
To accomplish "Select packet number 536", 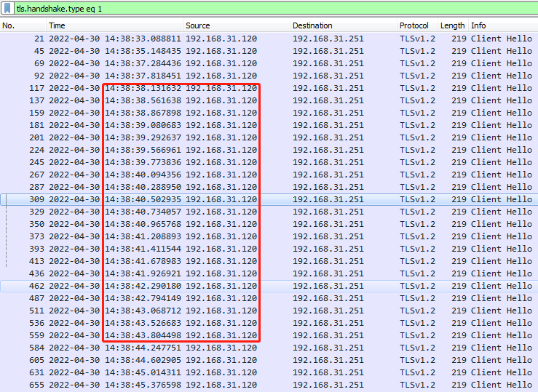I will click(x=269, y=323).
